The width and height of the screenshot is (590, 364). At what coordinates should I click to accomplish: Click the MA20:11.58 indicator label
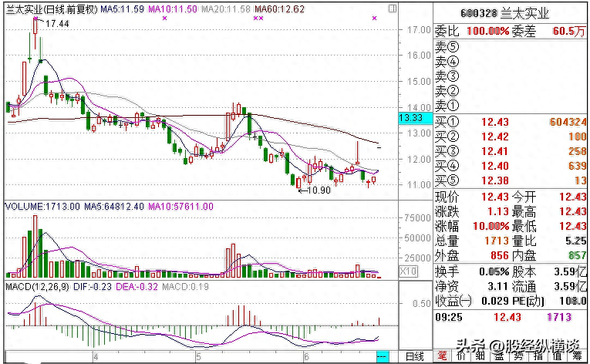[x=226, y=9]
